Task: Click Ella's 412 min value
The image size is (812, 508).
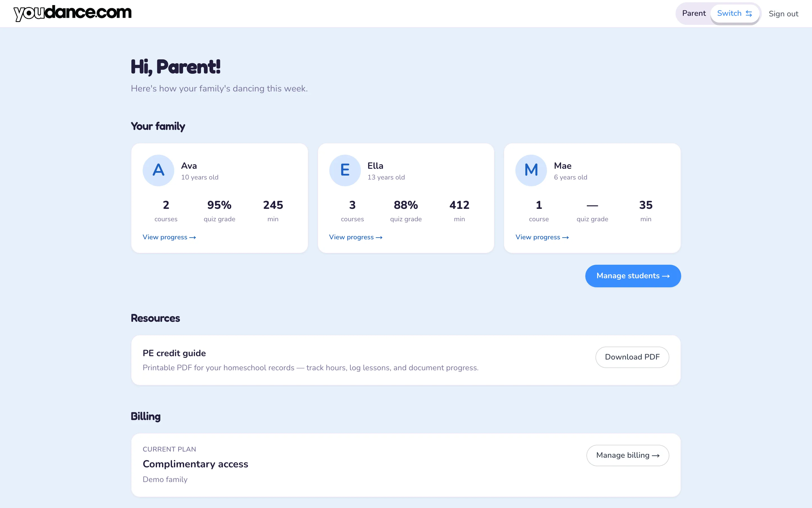Action: pyautogui.click(x=459, y=205)
